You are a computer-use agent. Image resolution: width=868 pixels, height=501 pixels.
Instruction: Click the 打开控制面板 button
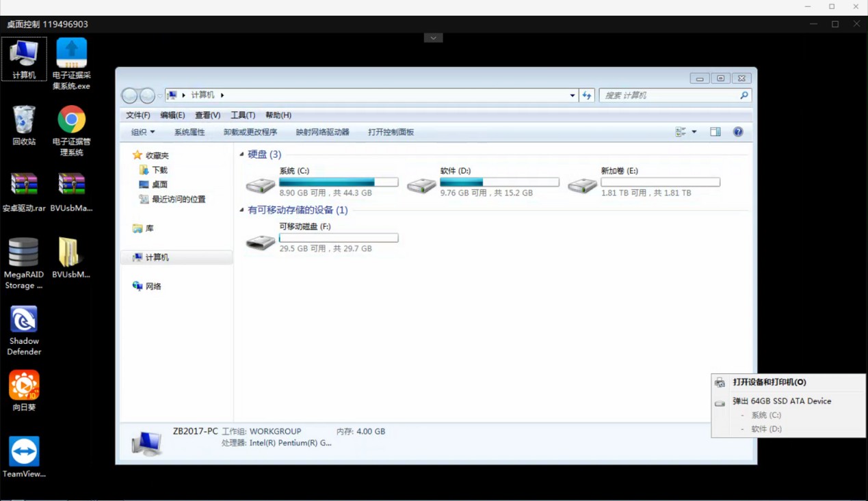pyautogui.click(x=391, y=132)
